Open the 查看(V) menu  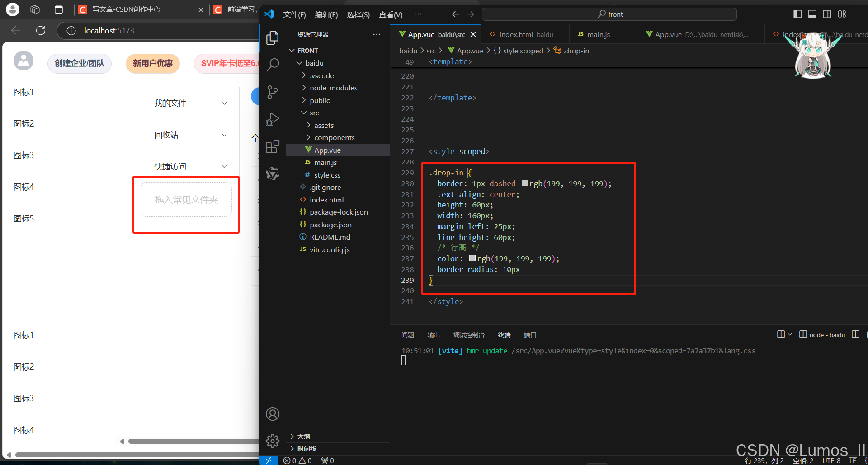391,14
